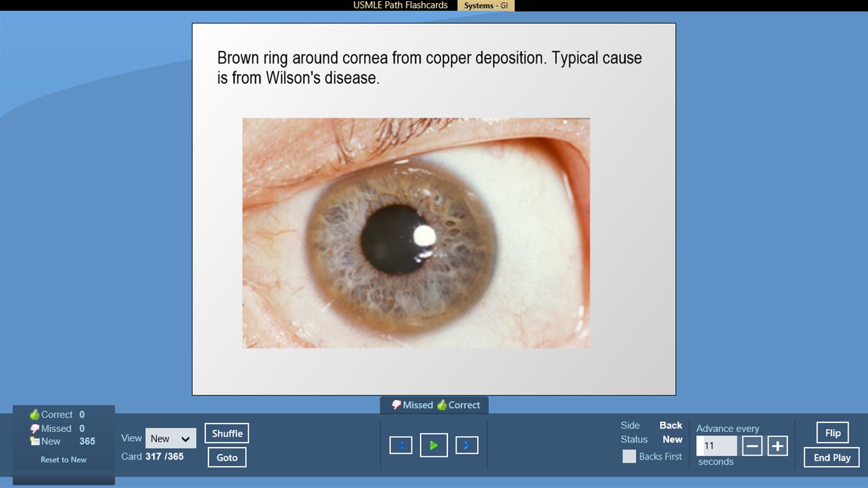Click the New cards folder icon
The image size is (868, 488).
pyautogui.click(x=35, y=441)
